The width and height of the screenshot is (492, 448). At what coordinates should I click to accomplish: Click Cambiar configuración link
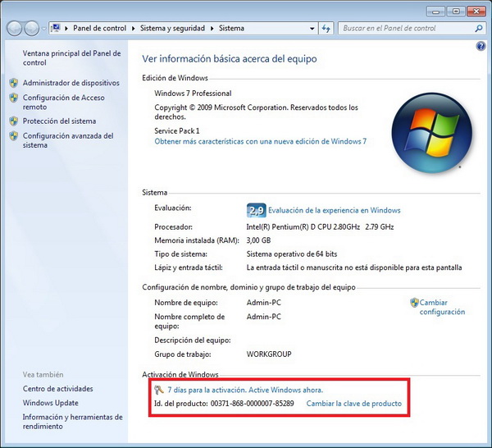pyautogui.click(x=442, y=307)
